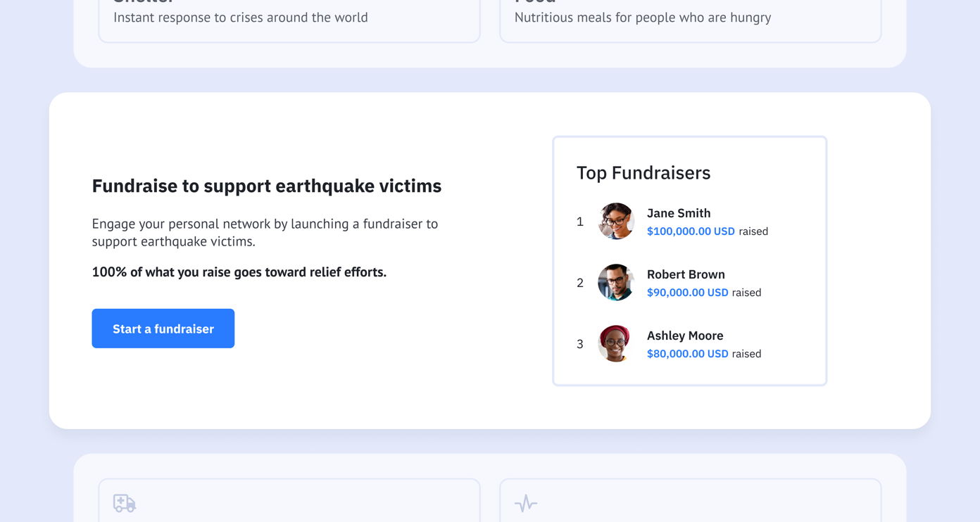Open Robert Brown's $90,000.00 USD link

coord(687,292)
